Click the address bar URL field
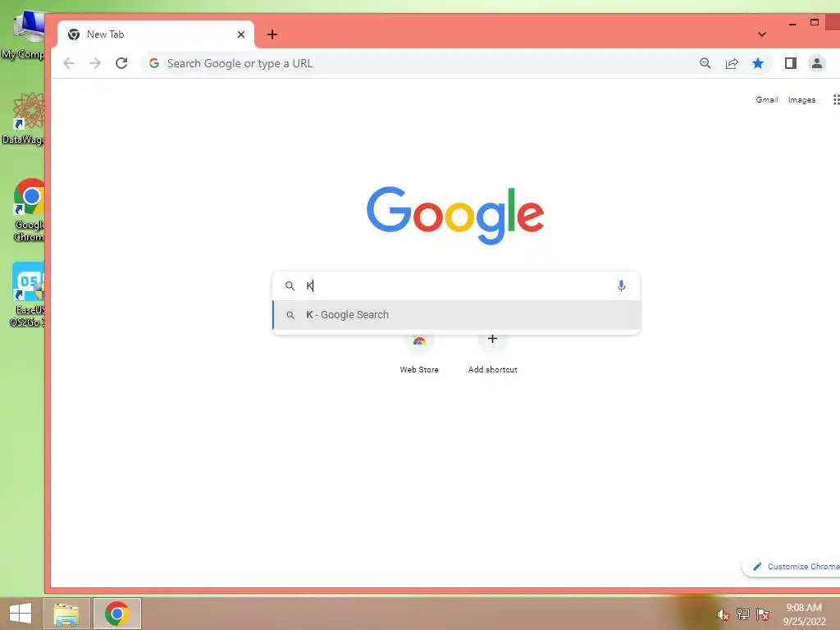Viewport: 840px width, 630px height. click(418, 63)
